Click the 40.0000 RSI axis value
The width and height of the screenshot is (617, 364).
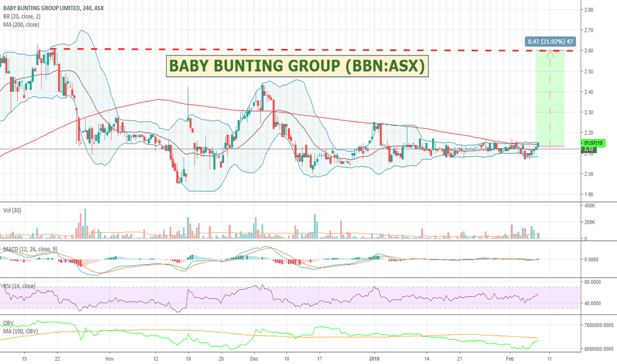coord(593,303)
